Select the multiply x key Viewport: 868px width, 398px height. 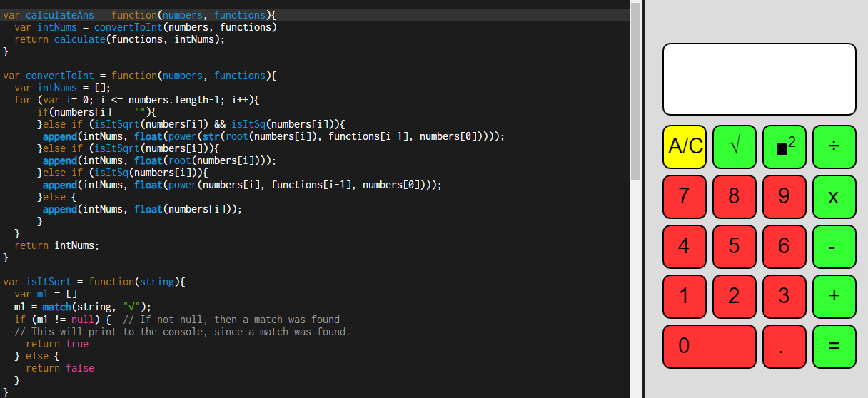[834, 197]
